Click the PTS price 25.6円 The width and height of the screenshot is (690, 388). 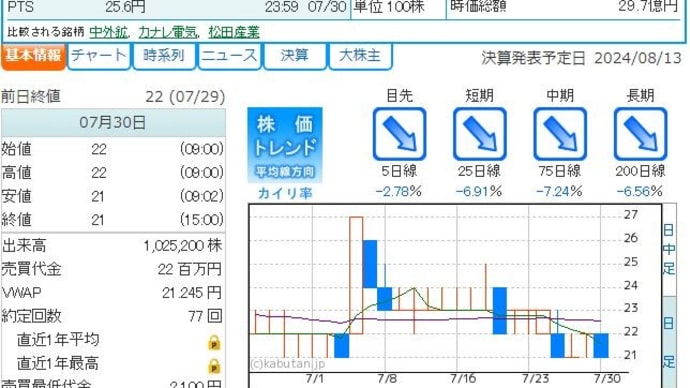pyautogui.click(x=125, y=7)
